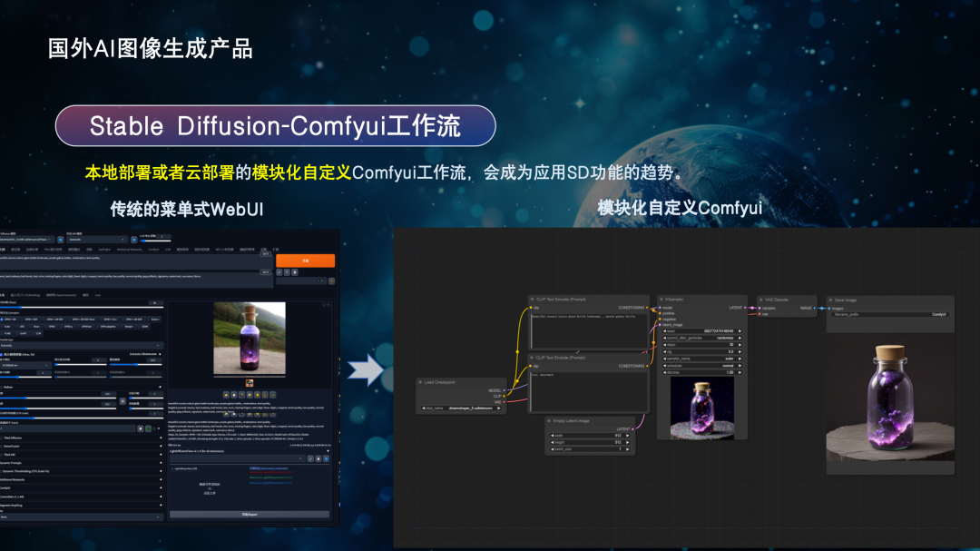
Task: Select the DPM++ 2M sampler radio button
Action: [x=2, y=319]
